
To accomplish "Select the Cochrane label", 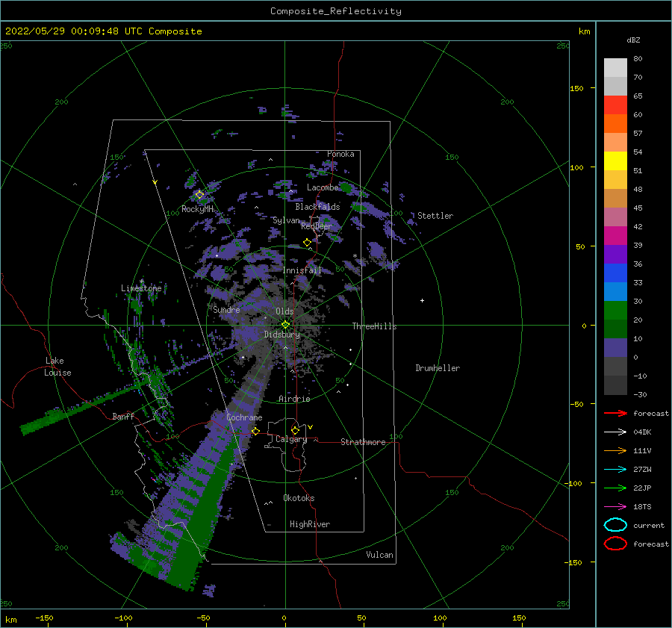I will (244, 417).
